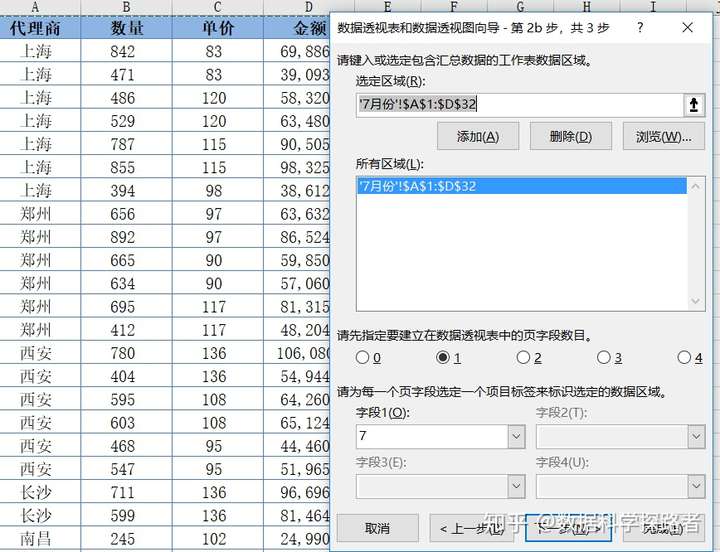Select column B header in the worksheet
This screenshot has height=552, width=720.
tap(126, 7)
